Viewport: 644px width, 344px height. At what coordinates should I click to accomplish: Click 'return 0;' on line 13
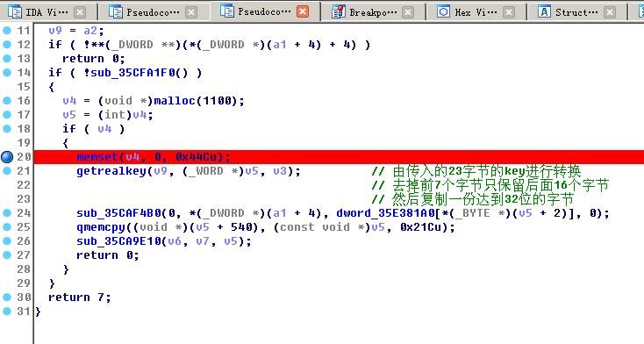pyautogui.click(x=94, y=59)
